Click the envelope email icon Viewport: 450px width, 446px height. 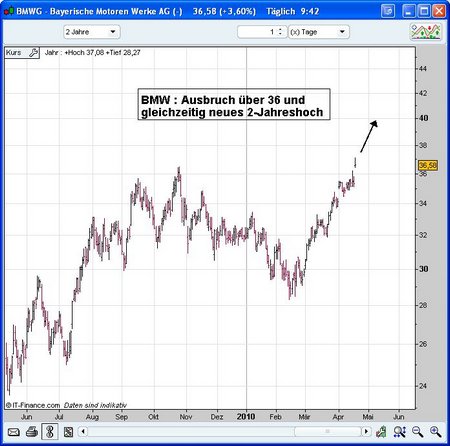pos(14,432)
